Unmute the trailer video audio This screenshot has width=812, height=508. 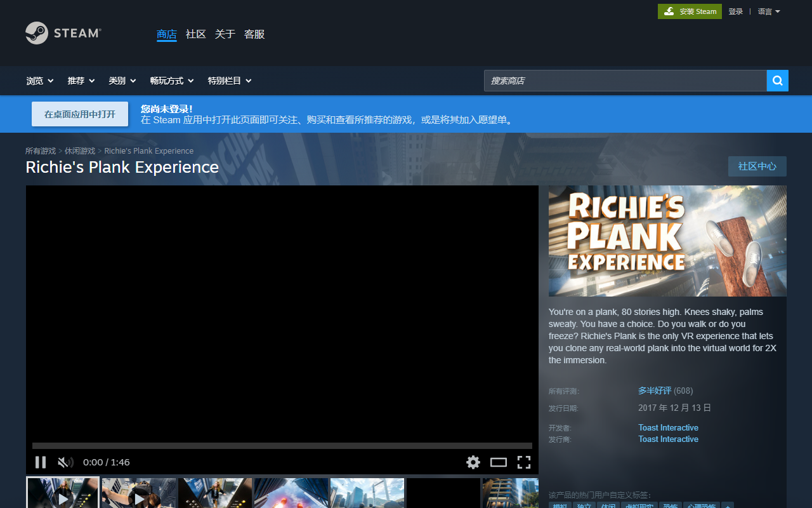click(65, 462)
